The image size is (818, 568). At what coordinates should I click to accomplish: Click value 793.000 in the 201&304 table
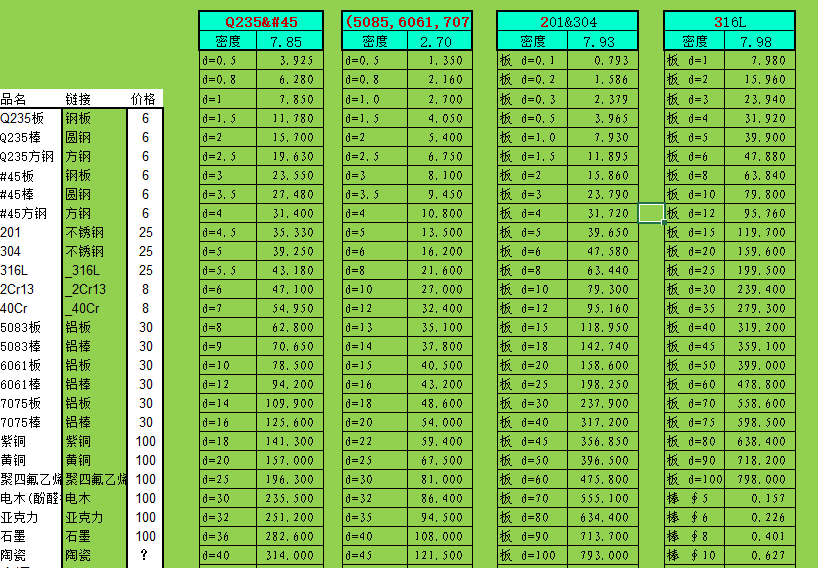(603, 555)
